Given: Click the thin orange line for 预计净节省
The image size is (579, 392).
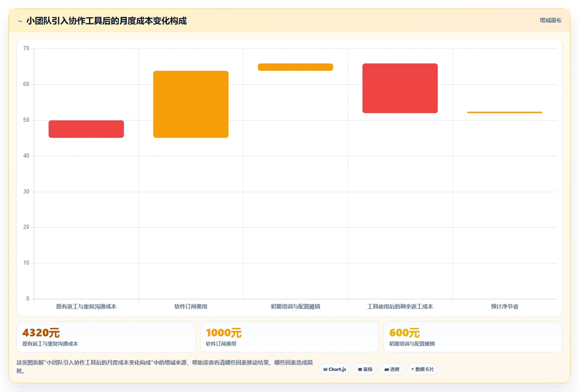Looking at the screenshot, I should point(505,113).
